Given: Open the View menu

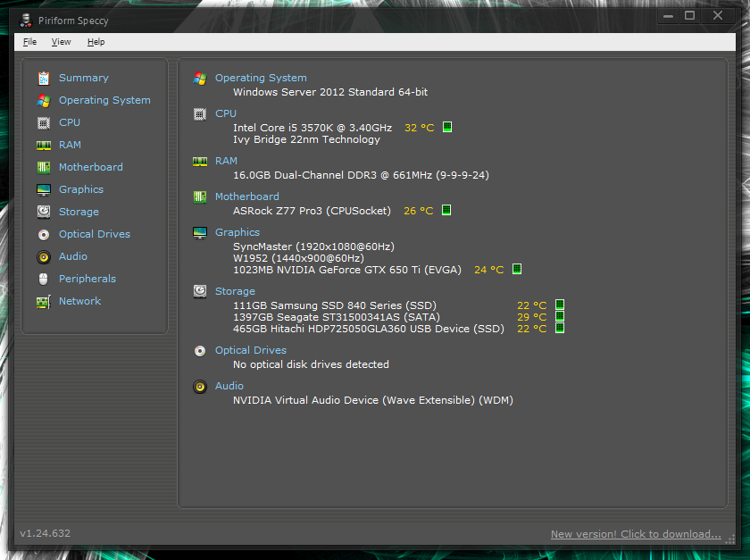Looking at the screenshot, I should [x=62, y=42].
